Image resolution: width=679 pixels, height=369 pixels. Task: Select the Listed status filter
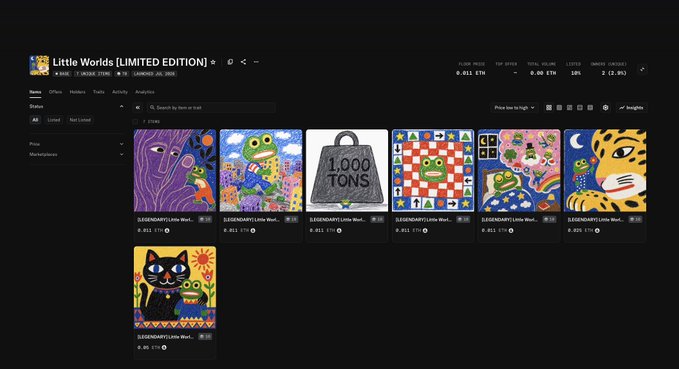[x=54, y=120]
